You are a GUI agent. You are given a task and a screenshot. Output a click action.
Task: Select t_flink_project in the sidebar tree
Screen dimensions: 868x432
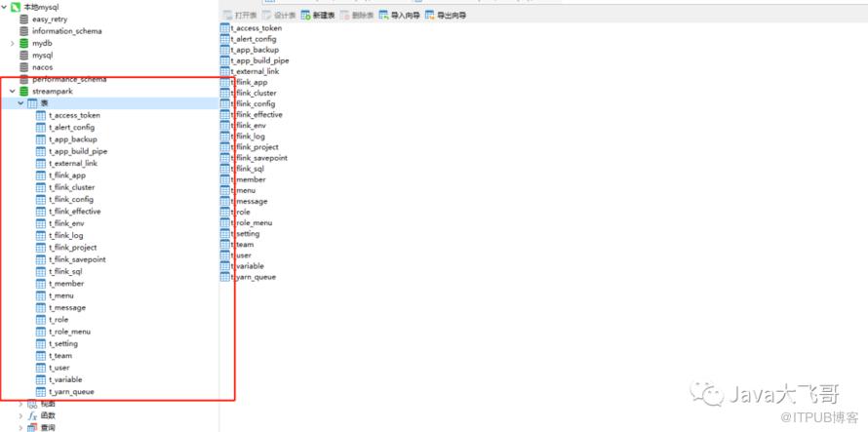click(x=73, y=248)
